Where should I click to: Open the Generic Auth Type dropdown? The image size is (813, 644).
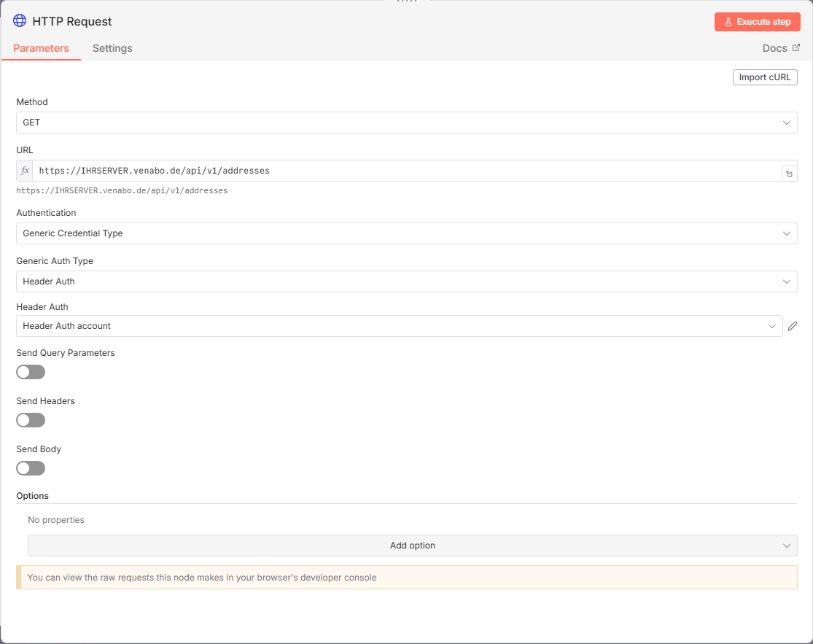click(x=406, y=282)
